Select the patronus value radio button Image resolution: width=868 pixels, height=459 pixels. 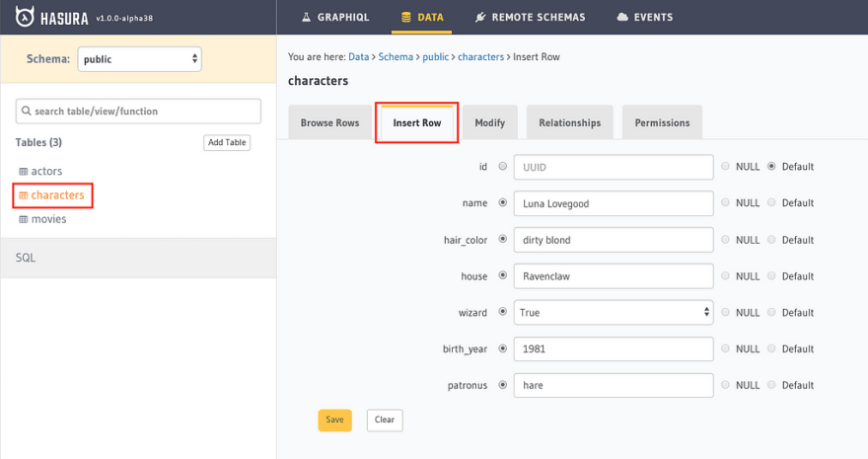pyautogui.click(x=503, y=385)
